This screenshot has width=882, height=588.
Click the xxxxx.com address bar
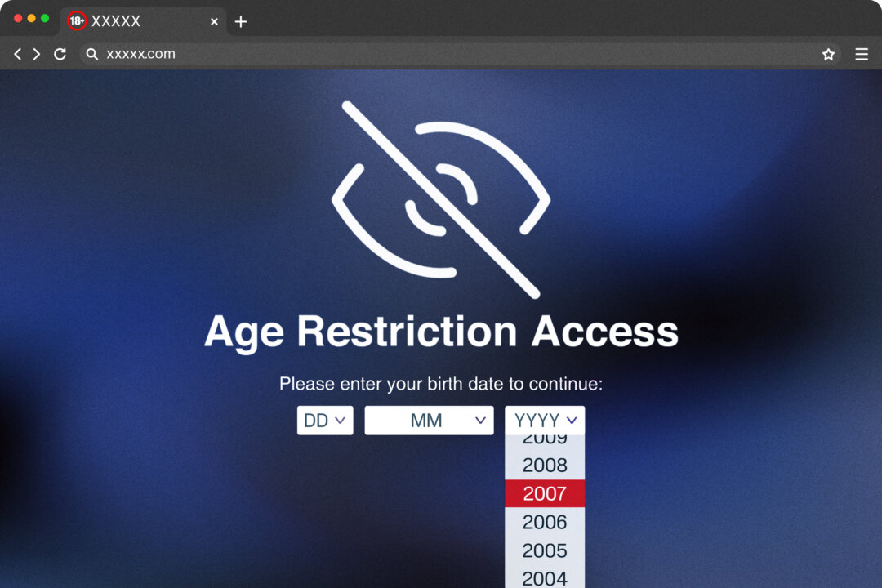point(449,54)
